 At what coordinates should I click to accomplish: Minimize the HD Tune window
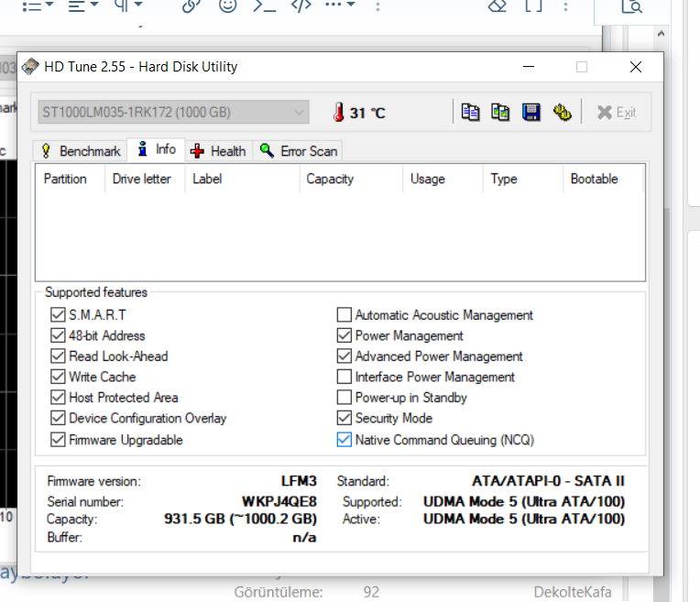529,67
